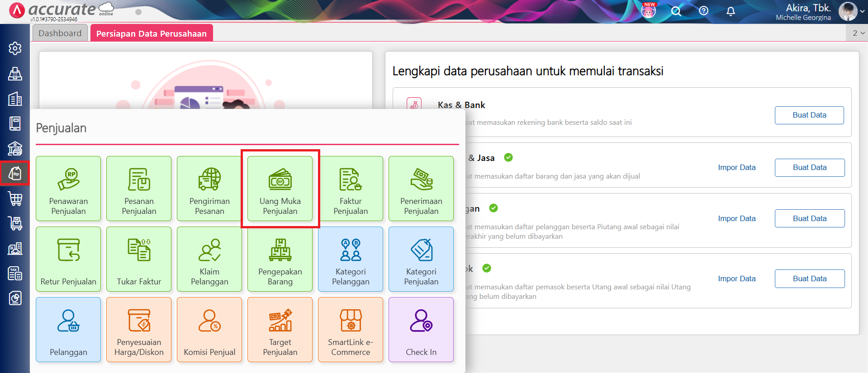Switch to the Dashboard tab
Viewport: 868px width, 373px height.
[60, 33]
